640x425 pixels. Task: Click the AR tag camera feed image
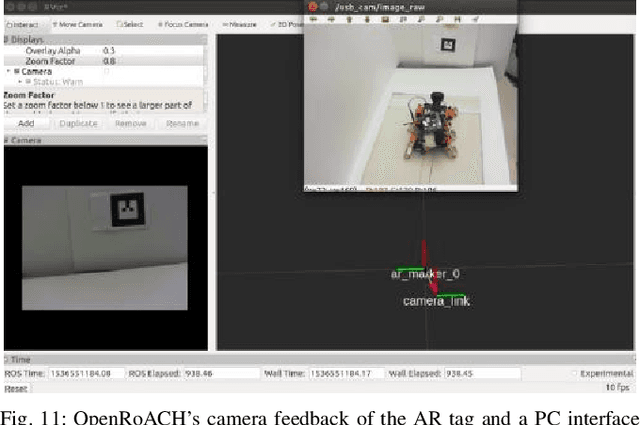[105, 248]
